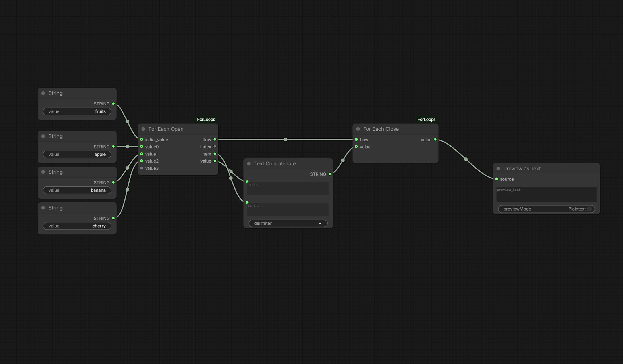Click link midpoint from For Each Close to Preview
Viewport: 623px width, 364px height.
tap(466, 159)
